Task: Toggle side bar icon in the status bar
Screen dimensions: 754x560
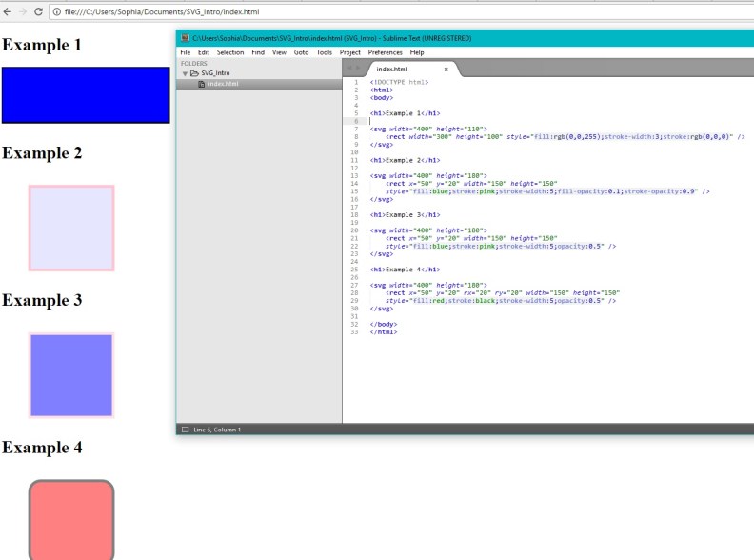Action: pos(185,430)
